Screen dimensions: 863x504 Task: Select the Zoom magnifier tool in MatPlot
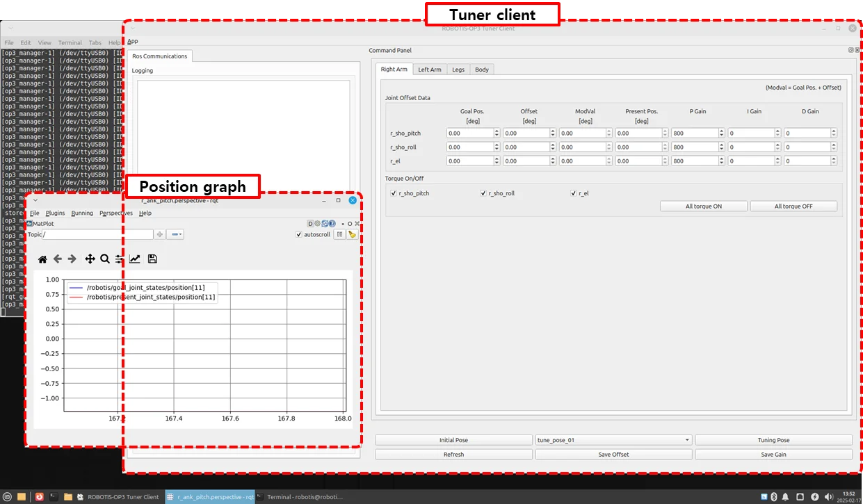click(x=105, y=259)
